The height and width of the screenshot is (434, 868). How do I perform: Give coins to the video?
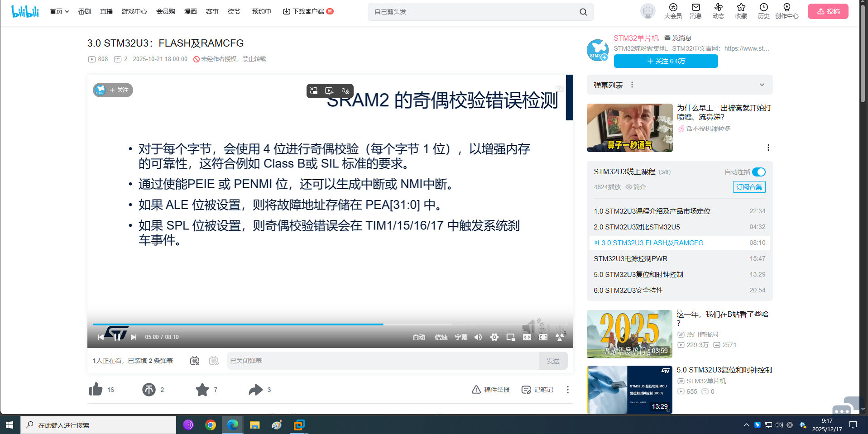pyautogui.click(x=149, y=389)
